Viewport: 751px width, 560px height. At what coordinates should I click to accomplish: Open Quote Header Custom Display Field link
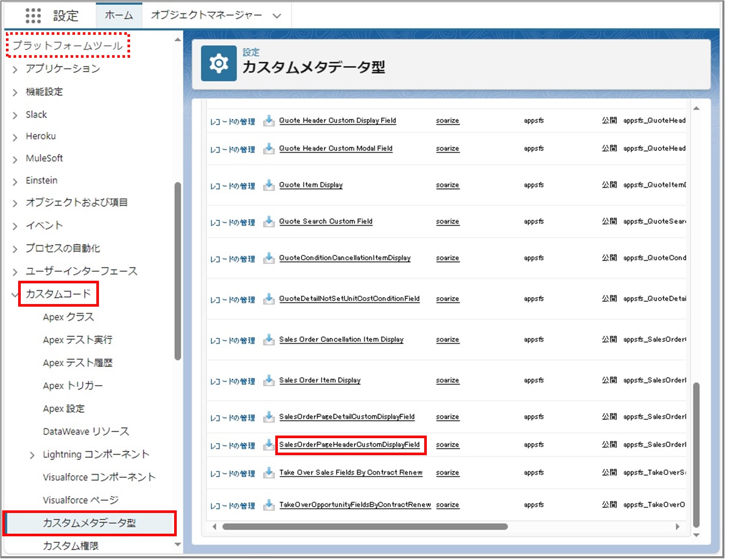(x=338, y=120)
